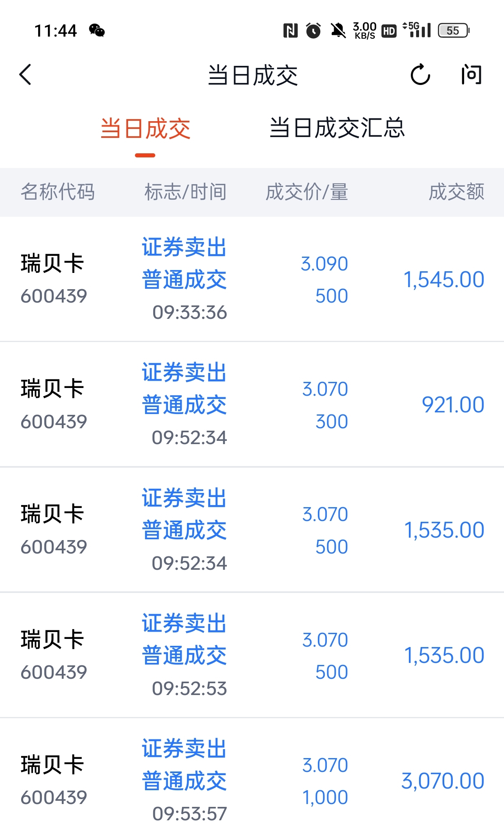Tap the HD status icon

click(389, 31)
